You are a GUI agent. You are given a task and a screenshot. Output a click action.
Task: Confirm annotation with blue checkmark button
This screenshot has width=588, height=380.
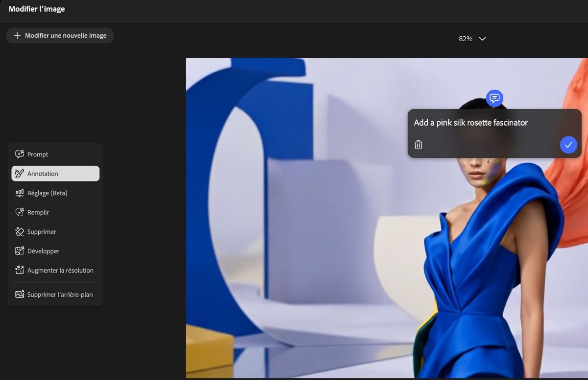[568, 145]
